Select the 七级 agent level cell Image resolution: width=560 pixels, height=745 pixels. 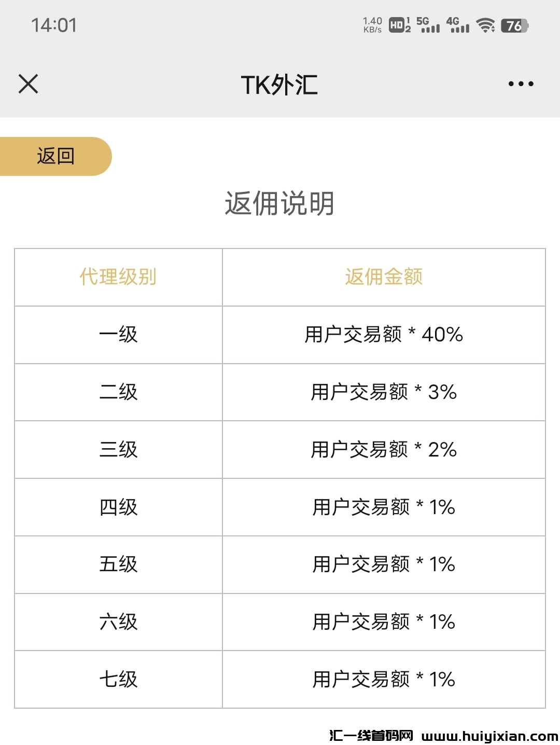[x=118, y=679]
